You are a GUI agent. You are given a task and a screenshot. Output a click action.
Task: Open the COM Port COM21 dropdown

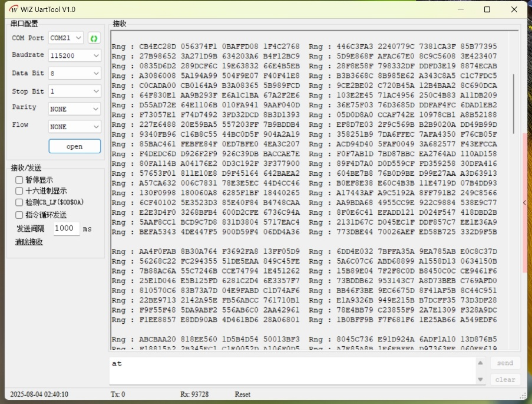[x=66, y=38]
